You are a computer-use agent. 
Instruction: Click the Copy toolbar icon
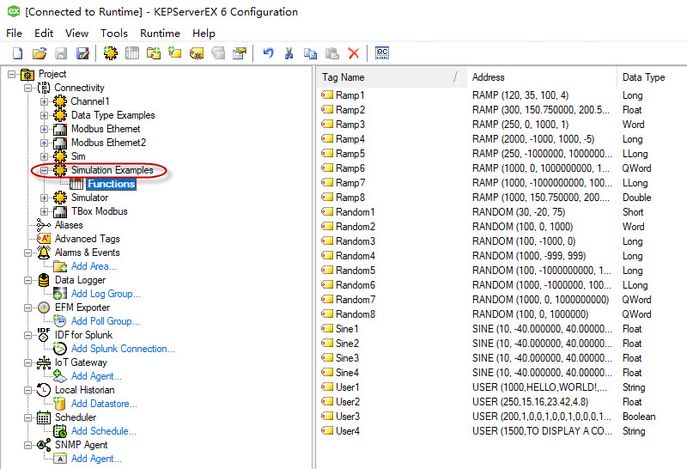pos(310,53)
